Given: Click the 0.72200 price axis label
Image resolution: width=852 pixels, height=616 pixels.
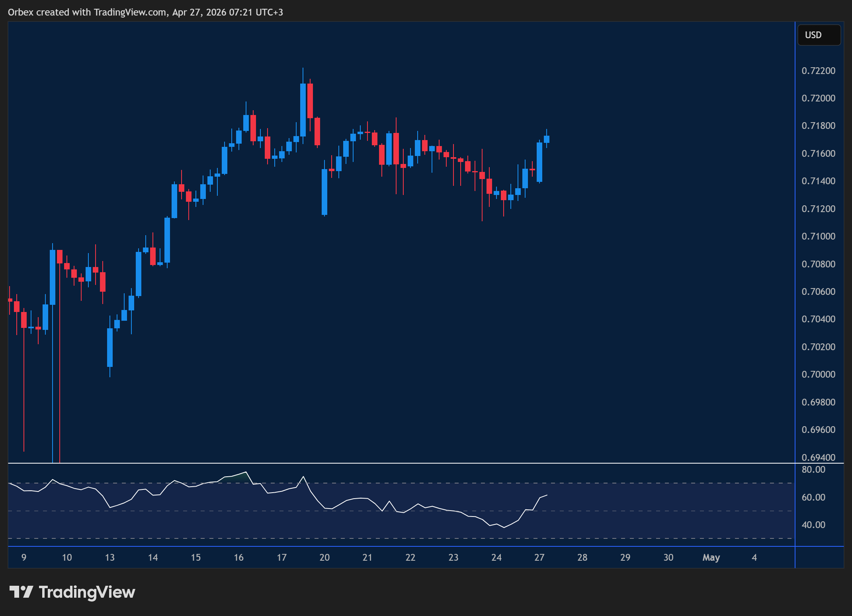Looking at the screenshot, I should coord(818,71).
